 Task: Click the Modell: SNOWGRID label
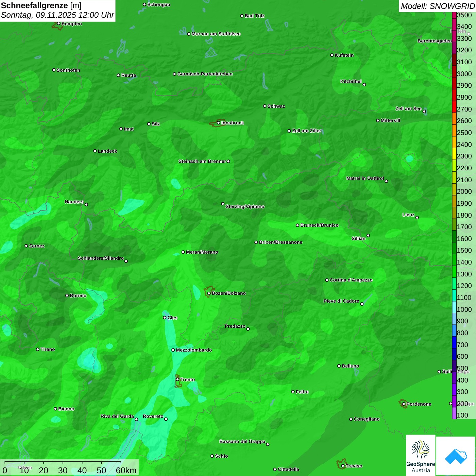(438, 6)
